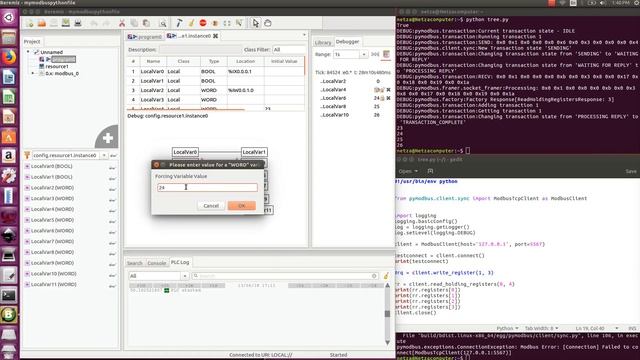The image size is (640, 360).
Task: Click the Paste toolbar icon
Action: pos(146,23)
